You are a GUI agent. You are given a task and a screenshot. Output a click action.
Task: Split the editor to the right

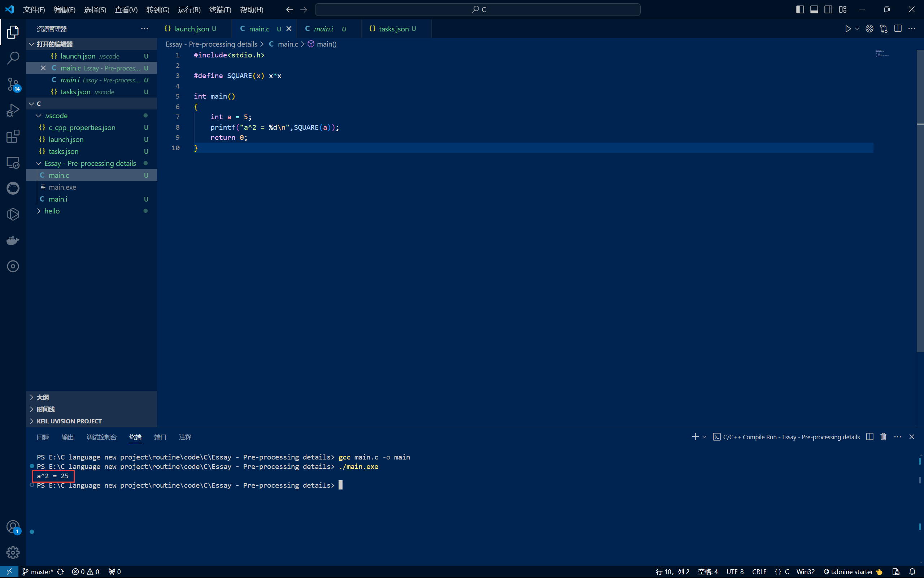pyautogui.click(x=898, y=29)
